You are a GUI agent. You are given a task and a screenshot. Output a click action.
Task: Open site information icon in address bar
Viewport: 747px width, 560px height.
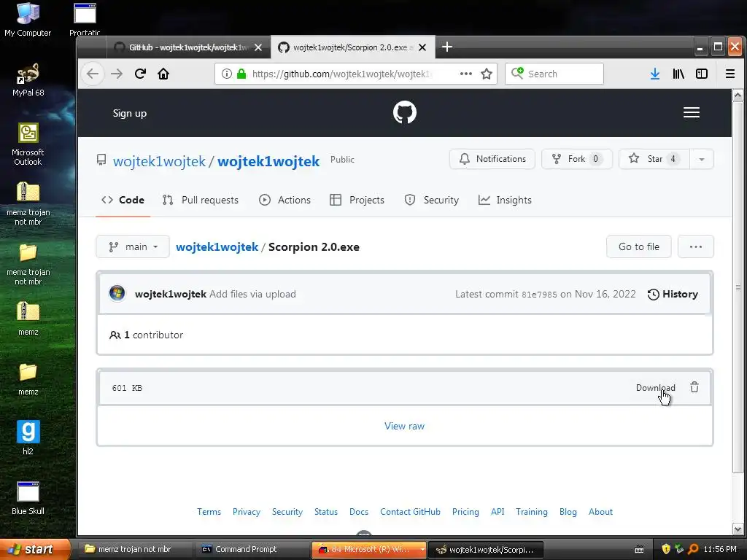(x=227, y=74)
